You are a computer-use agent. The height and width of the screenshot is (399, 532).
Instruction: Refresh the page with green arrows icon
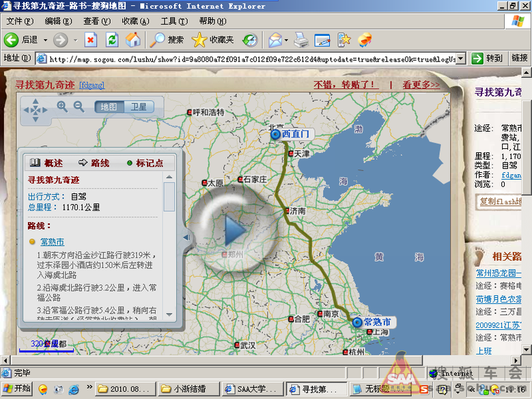112,40
